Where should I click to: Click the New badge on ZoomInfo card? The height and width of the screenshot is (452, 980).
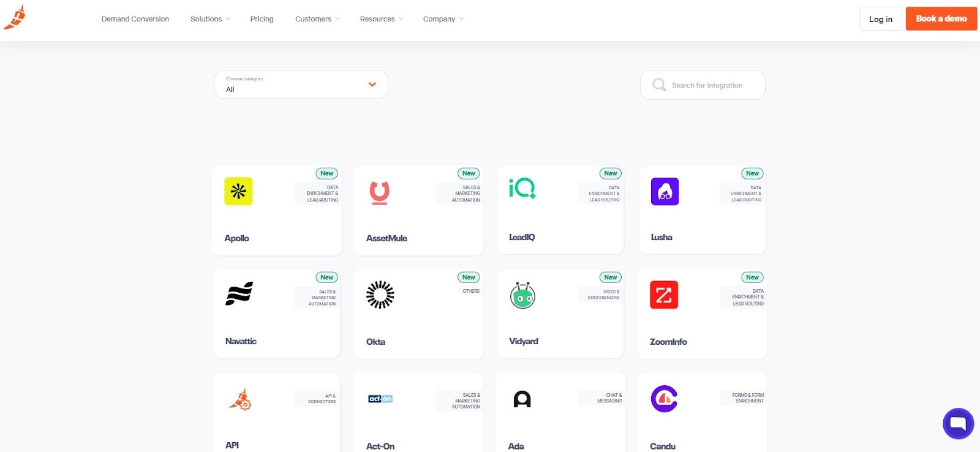pyautogui.click(x=753, y=277)
